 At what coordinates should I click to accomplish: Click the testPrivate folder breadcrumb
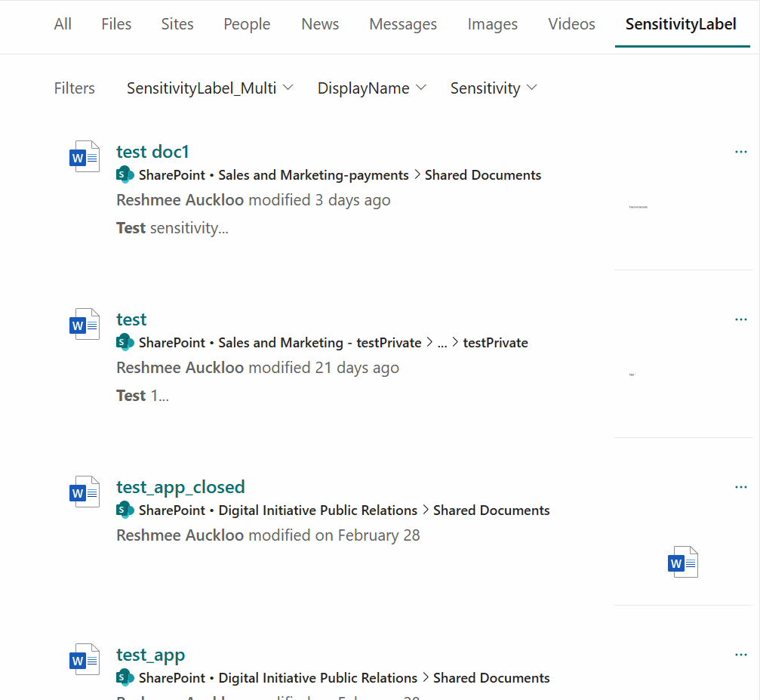pyautogui.click(x=495, y=343)
